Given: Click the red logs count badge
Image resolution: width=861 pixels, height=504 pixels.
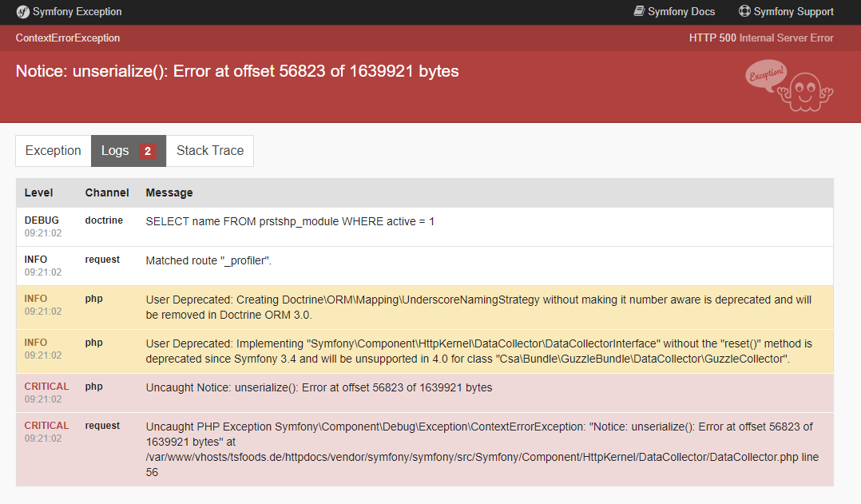Looking at the screenshot, I should pos(147,151).
